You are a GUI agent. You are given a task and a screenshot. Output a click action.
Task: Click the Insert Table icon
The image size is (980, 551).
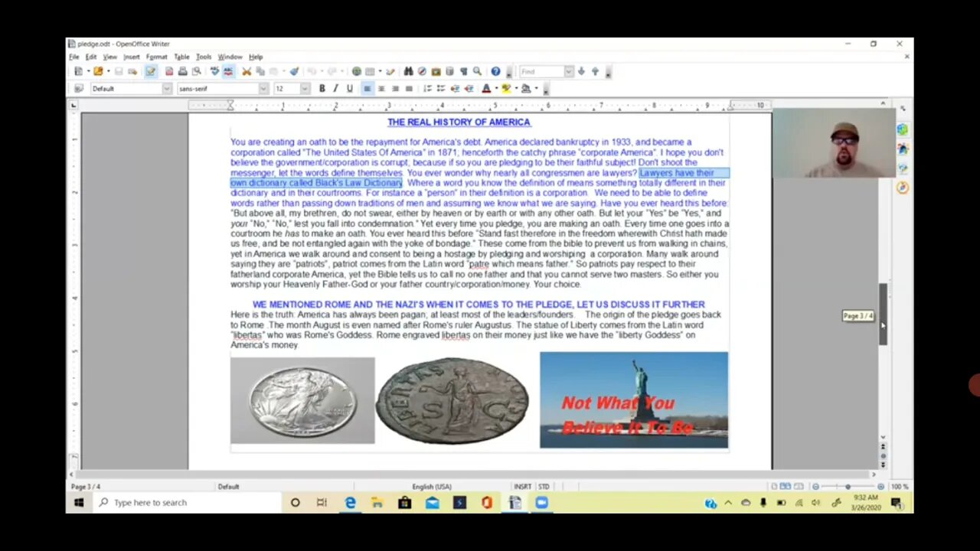pos(370,71)
